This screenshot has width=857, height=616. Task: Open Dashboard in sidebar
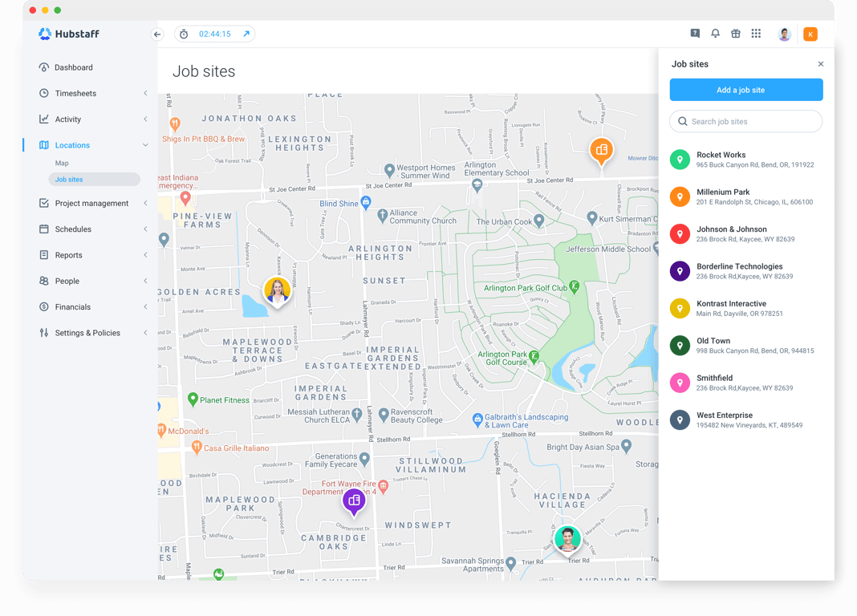(74, 67)
